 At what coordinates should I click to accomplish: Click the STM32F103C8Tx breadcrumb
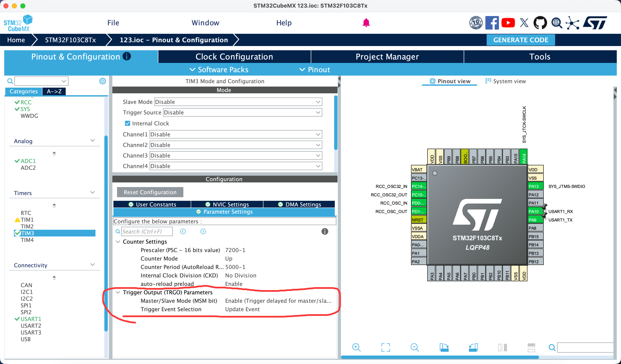click(x=70, y=40)
